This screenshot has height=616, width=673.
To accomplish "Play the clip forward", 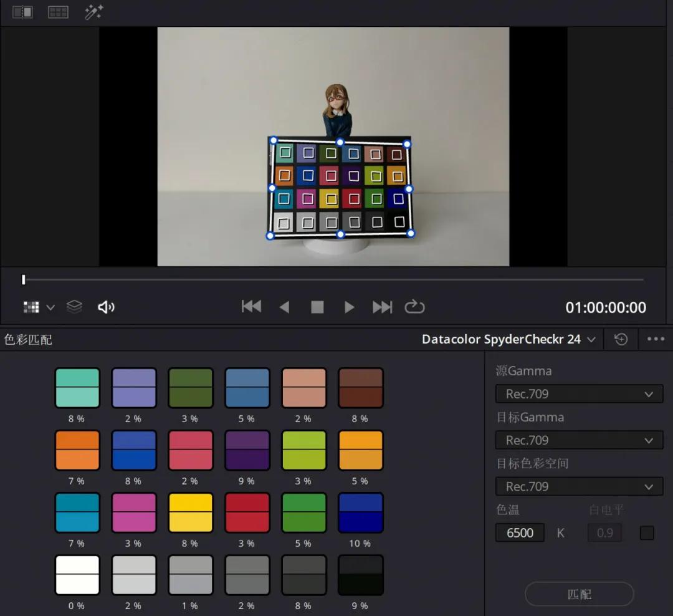I will coord(349,307).
